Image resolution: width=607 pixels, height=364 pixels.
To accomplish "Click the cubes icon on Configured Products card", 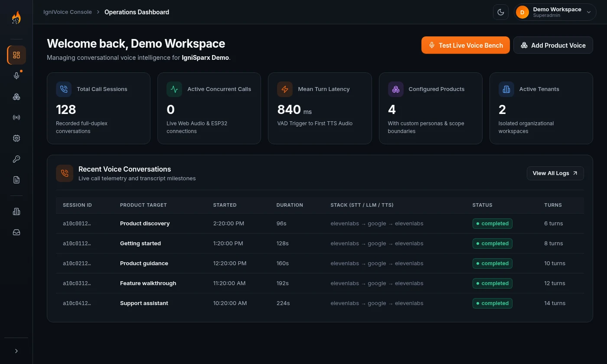I will click(x=396, y=89).
